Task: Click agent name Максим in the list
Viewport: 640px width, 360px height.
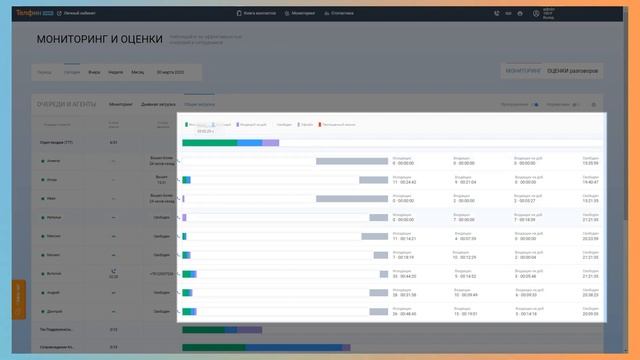Action: (x=53, y=236)
